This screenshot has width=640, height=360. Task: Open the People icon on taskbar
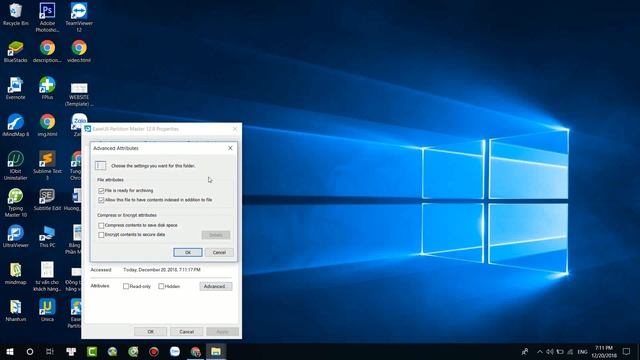click(525, 351)
